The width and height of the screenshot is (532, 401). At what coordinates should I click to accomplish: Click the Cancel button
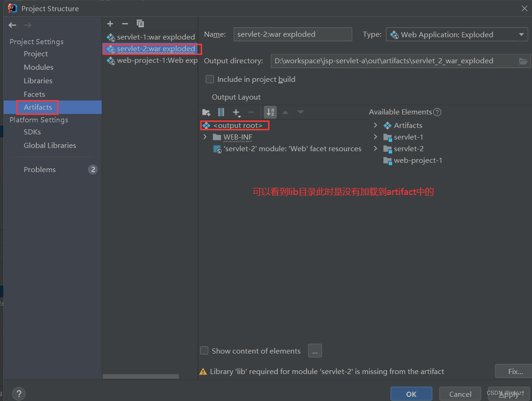pos(460,394)
